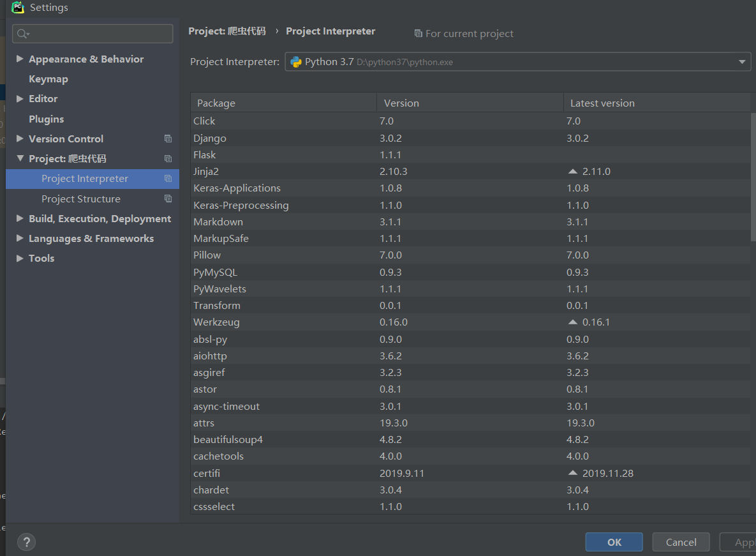Click the upgrade arrow beside certifi 2019.11.28
This screenshot has height=556, width=756.
pos(573,473)
